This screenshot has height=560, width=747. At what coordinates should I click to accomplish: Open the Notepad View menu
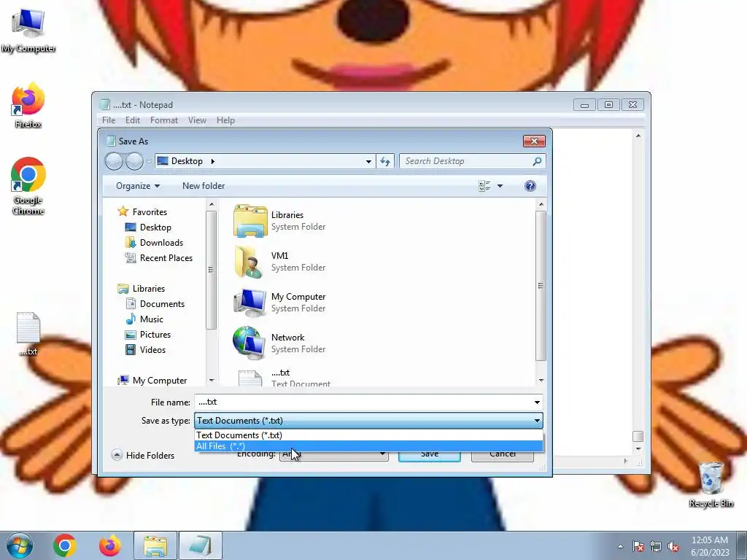pyautogui.click(x=197, y=120)
